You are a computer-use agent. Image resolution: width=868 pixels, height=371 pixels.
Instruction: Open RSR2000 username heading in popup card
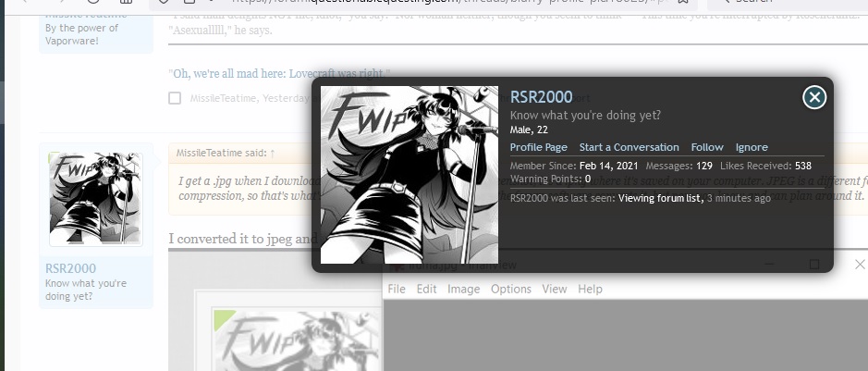point(541,97)
